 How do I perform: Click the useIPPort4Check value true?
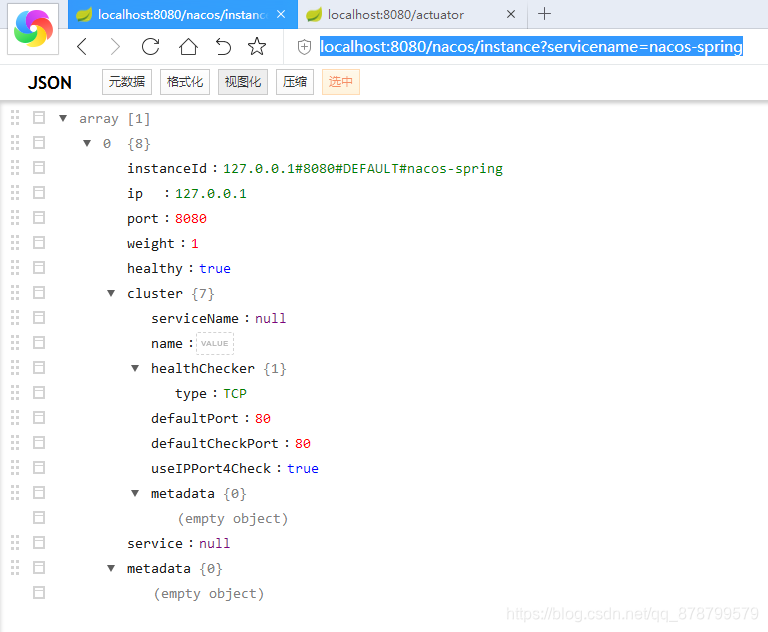pos(303,468)
